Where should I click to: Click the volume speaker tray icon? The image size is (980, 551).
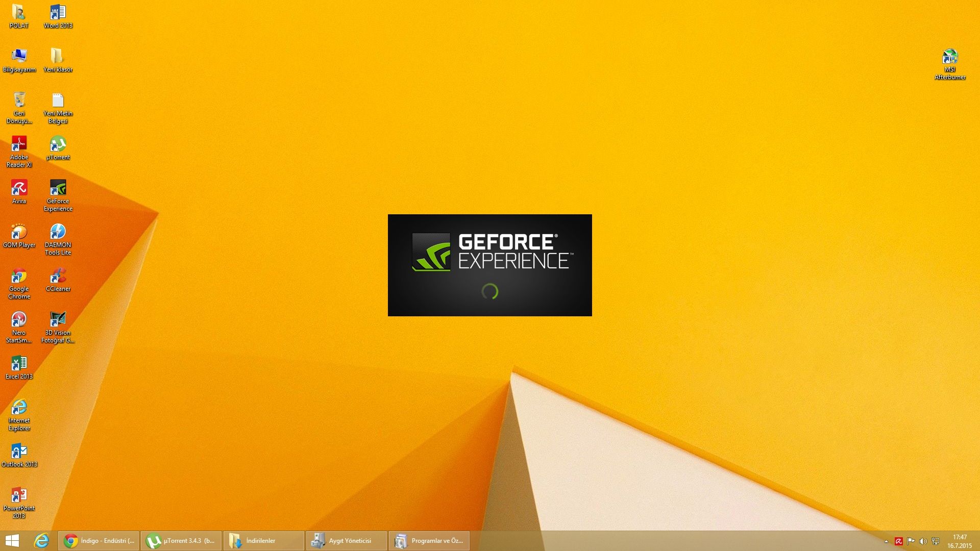coord(923,541)
